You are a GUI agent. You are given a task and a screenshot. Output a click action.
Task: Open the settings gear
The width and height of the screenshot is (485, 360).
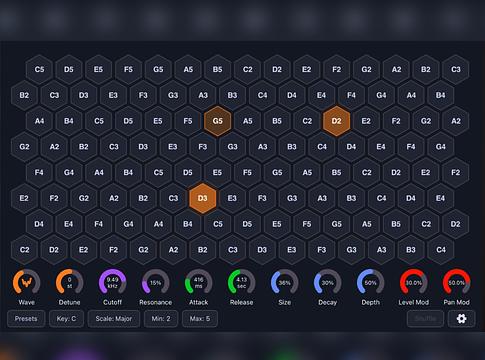[461, 319]
